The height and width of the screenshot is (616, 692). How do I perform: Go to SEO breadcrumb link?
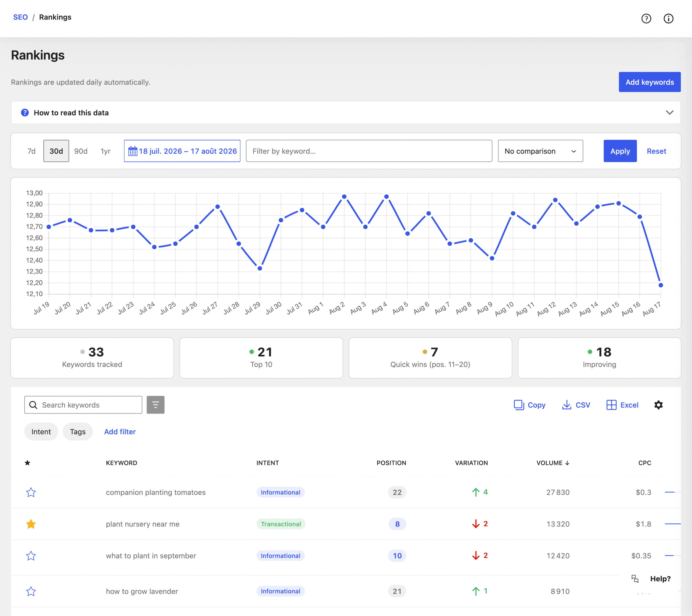point(20,17)
